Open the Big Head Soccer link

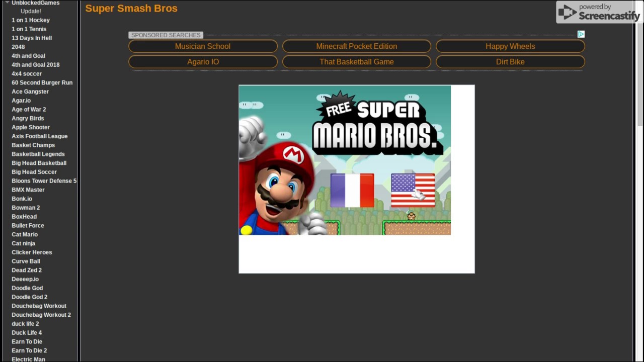click(x=34, y=172)
